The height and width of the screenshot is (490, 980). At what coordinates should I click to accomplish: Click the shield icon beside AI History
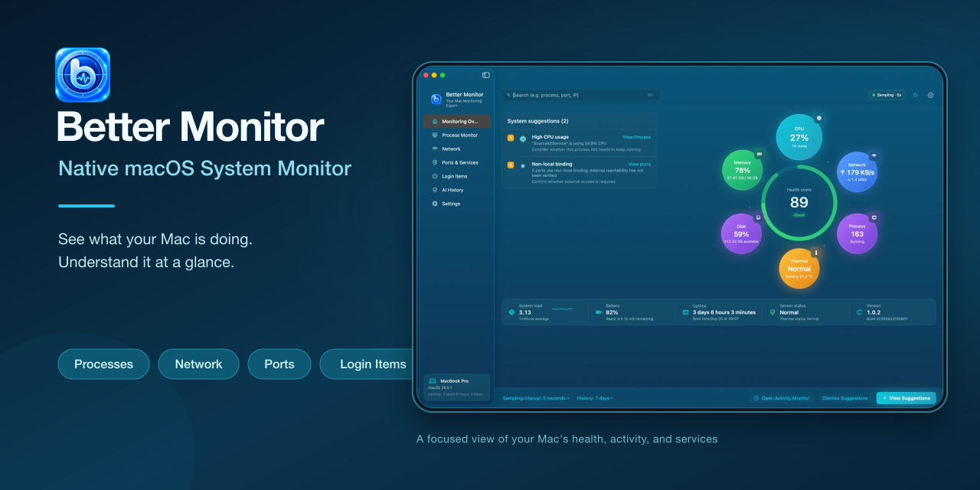(x=435, y=190)
